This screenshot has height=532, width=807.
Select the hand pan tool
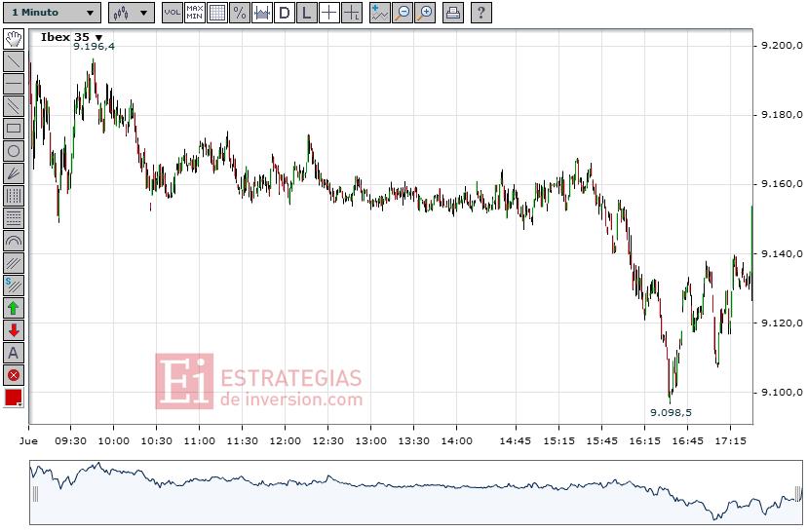(14, 39)
